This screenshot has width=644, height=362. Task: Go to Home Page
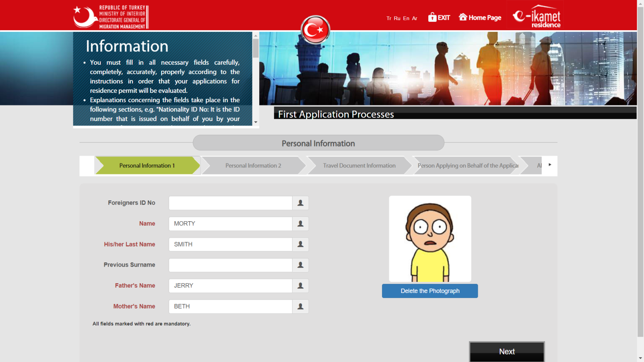(480, 18)
